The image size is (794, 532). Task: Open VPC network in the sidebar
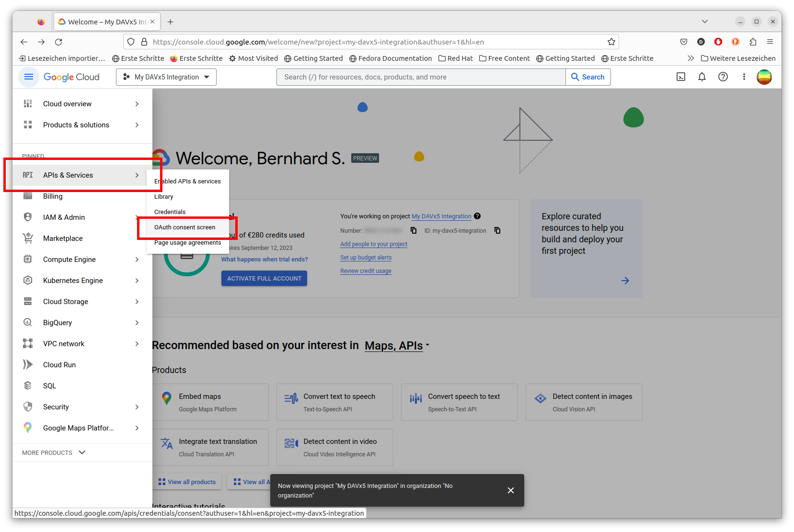(82, 344)
